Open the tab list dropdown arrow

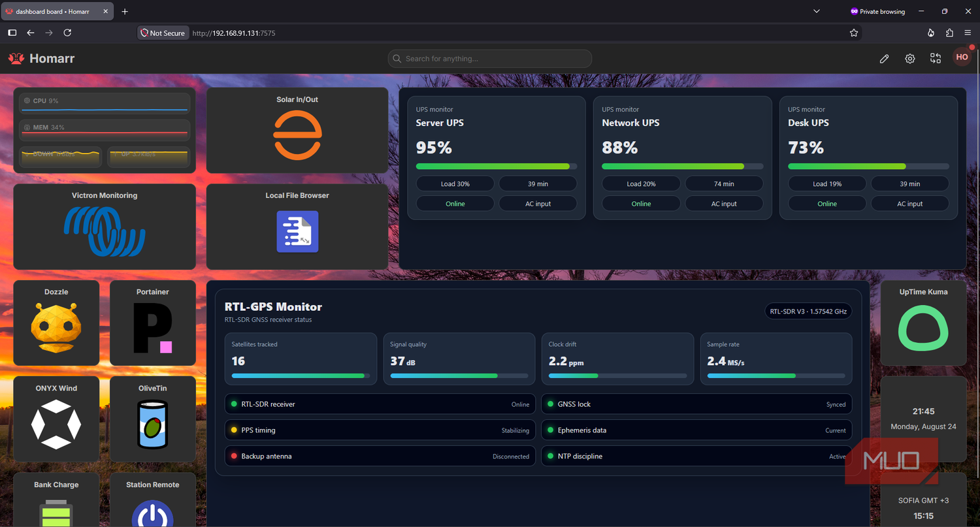(817, 11)
